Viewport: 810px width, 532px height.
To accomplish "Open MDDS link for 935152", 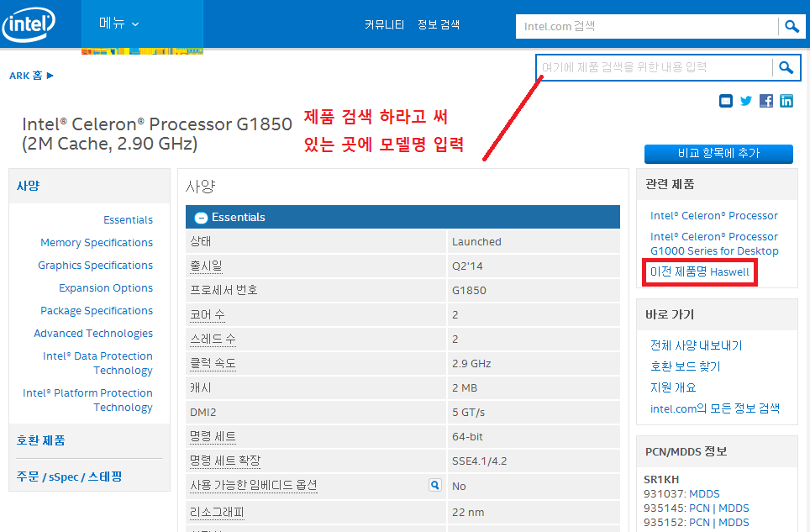I will pyautogui.click(x=734, y=523).
